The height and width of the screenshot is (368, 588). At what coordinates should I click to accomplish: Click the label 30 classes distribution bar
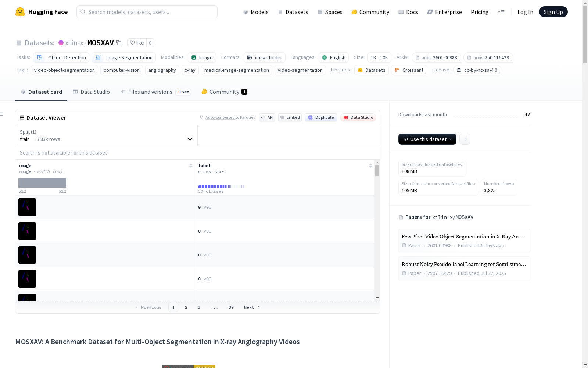tap(222, 187)
